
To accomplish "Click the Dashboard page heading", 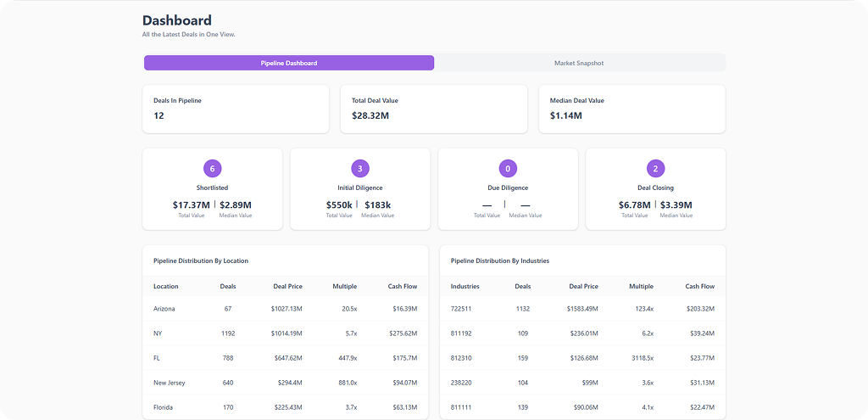I will 177,20.
